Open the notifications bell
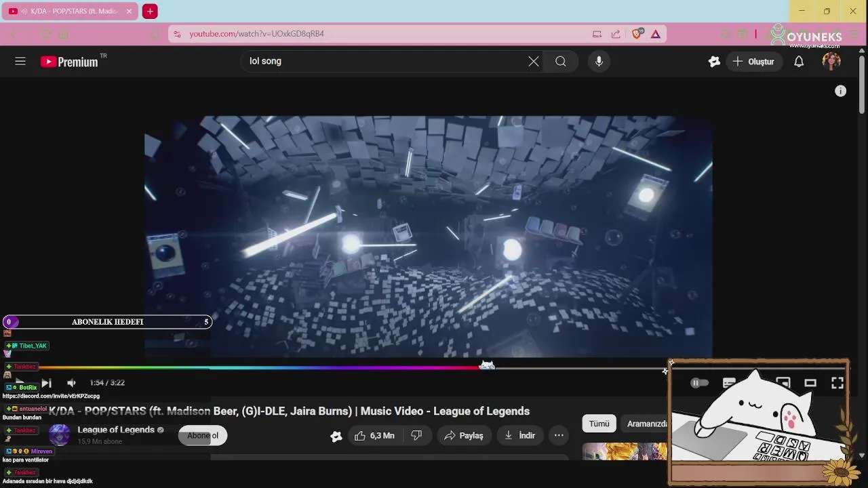The image size is (868, 488). click(x=799, y=61)
